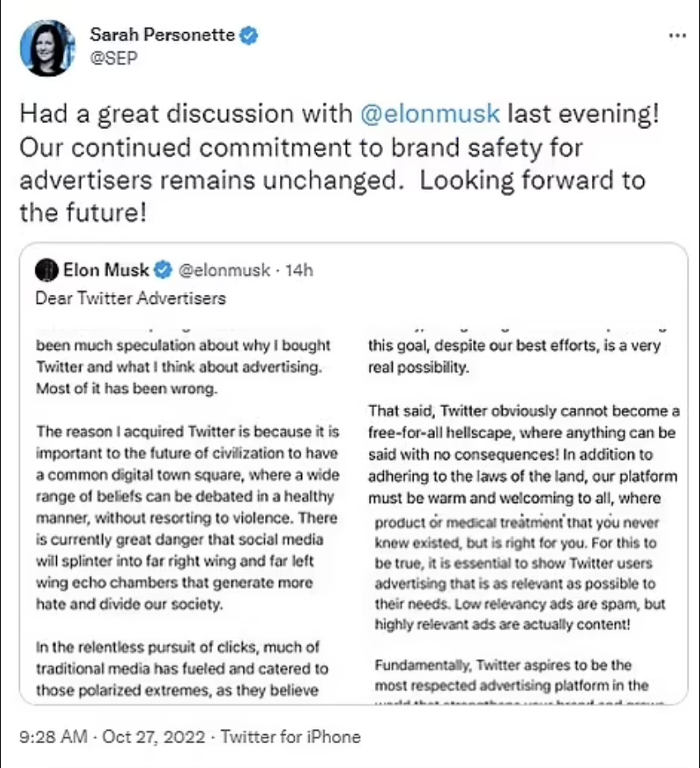This screenshot has width=700, height=768.
Task: Open the Dear Twitter Advertisers quoted text
Action: pos(130,298)
